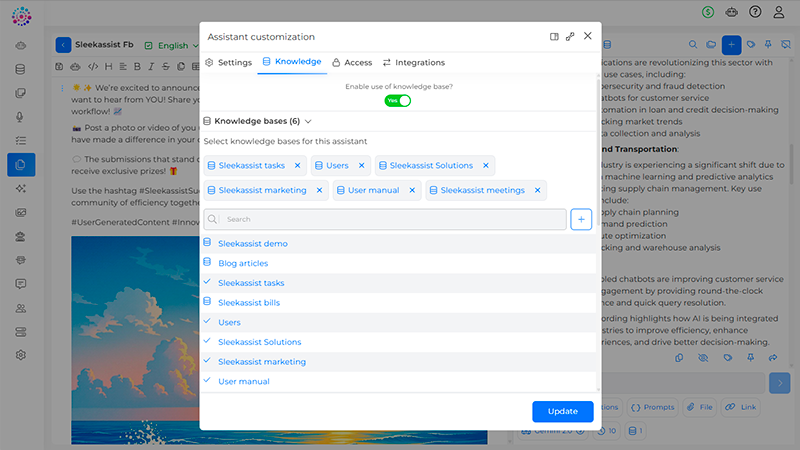
Task: Collapse the Knowledge bases (6) section
Action: pos(257,121)
